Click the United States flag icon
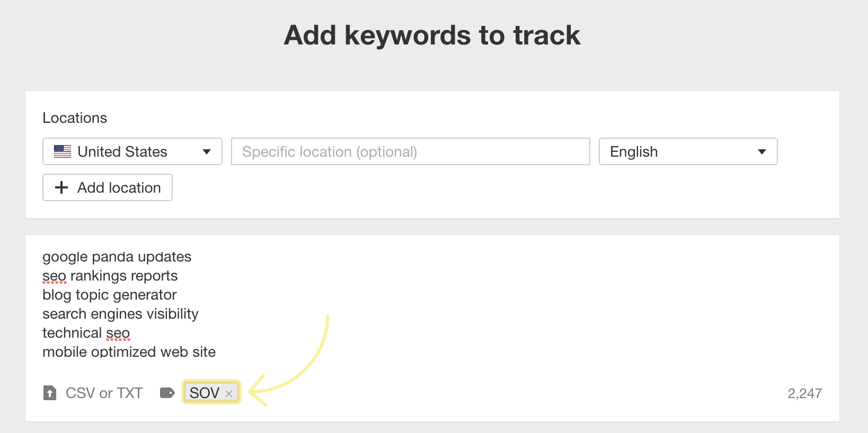 point(63,151)
